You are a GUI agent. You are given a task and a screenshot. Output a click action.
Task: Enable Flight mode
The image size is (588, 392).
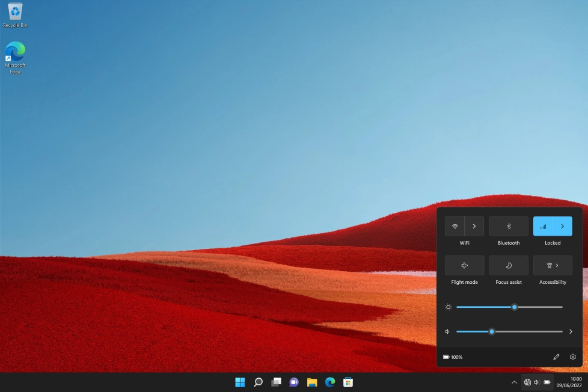464,266
